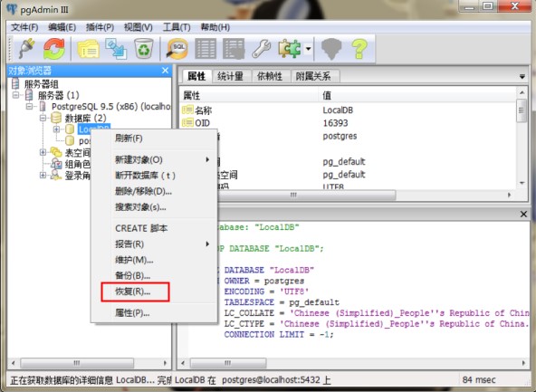Click the 名称 property row icon
The image size is (536, 392).
point(187,110)
